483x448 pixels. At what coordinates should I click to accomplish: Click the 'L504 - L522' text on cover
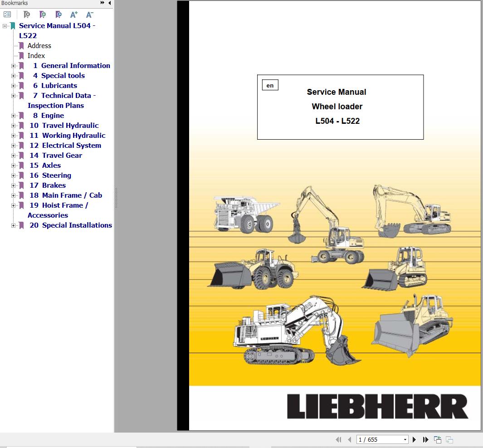click(x=337, y=121)
